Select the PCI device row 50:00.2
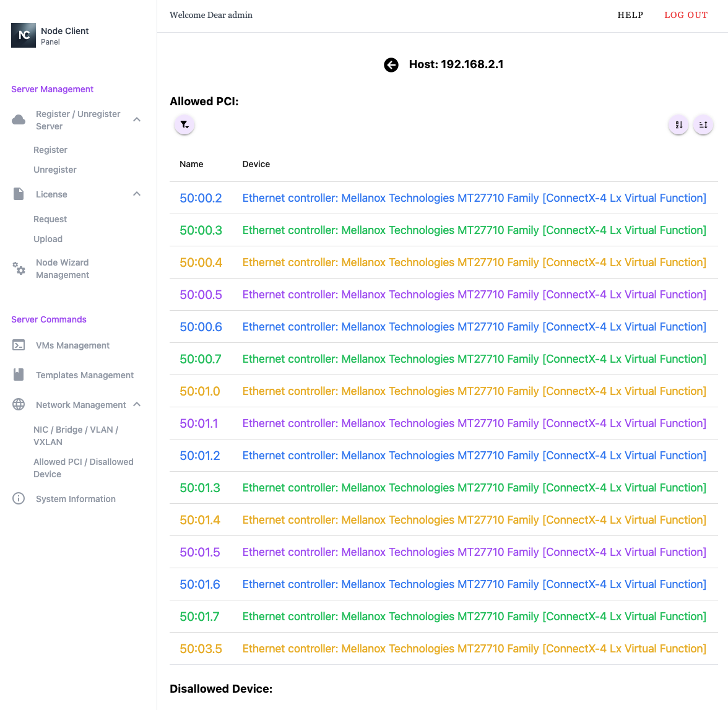728x710 pixels. pyautogui.click(x=443, y=198)
